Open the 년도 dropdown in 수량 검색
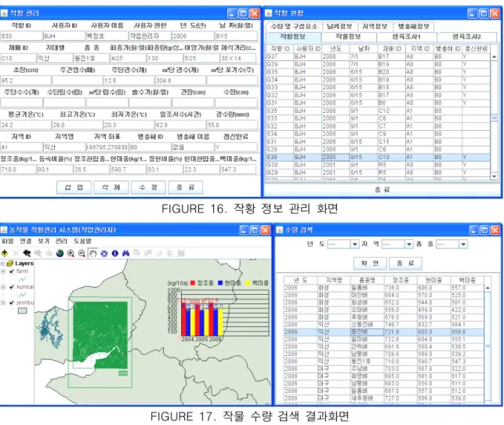 (x=354, y=245)
